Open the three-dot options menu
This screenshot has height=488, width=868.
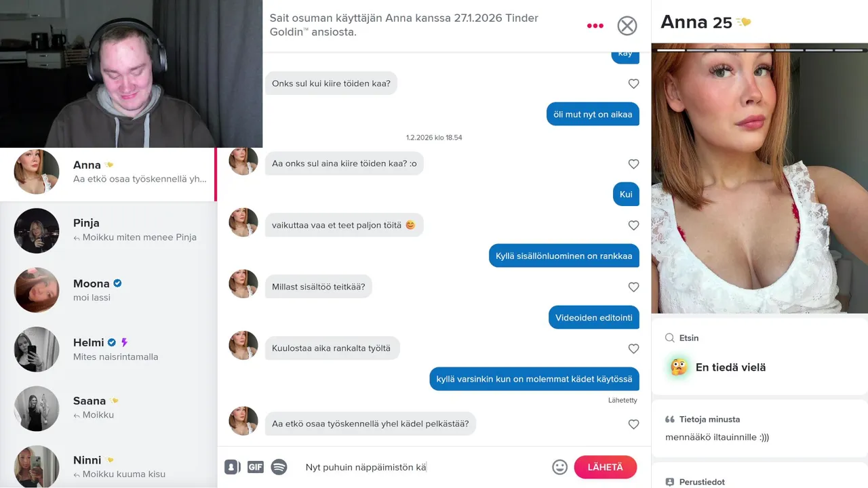pyautogui.click(x=595, y=26)
